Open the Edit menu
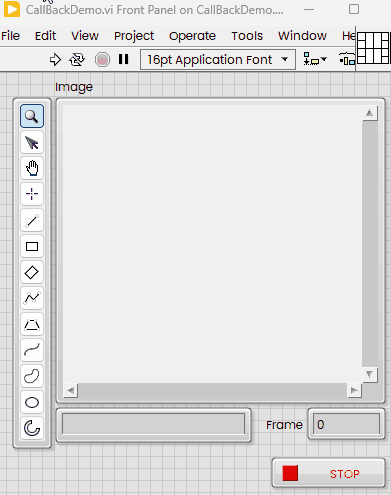391x495 pixels. pyautogui.click(x=45, y=36)
